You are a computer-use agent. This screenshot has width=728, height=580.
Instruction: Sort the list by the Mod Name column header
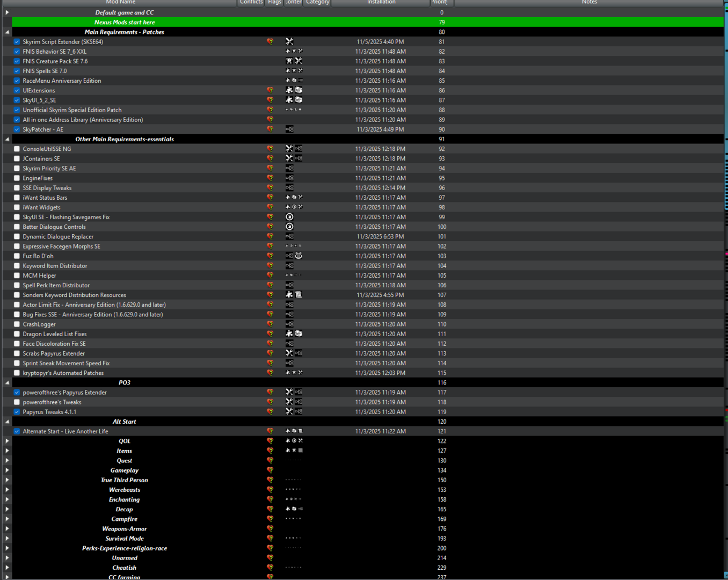(120, 3)
